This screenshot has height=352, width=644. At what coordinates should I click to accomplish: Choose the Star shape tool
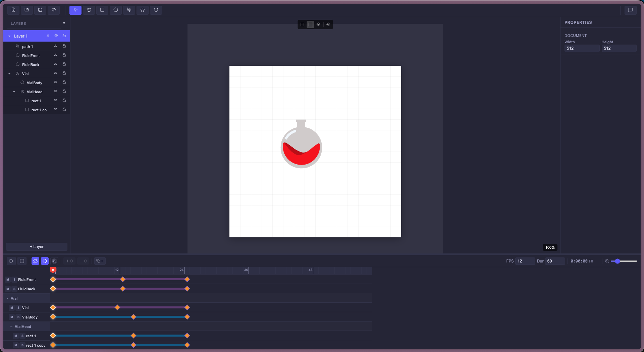pos(143,10)
